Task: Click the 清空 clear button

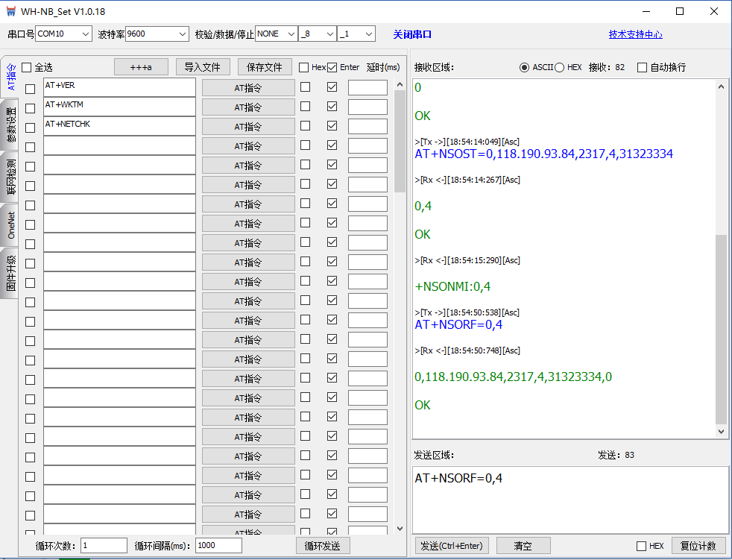Action: click(x=523, y=546)
